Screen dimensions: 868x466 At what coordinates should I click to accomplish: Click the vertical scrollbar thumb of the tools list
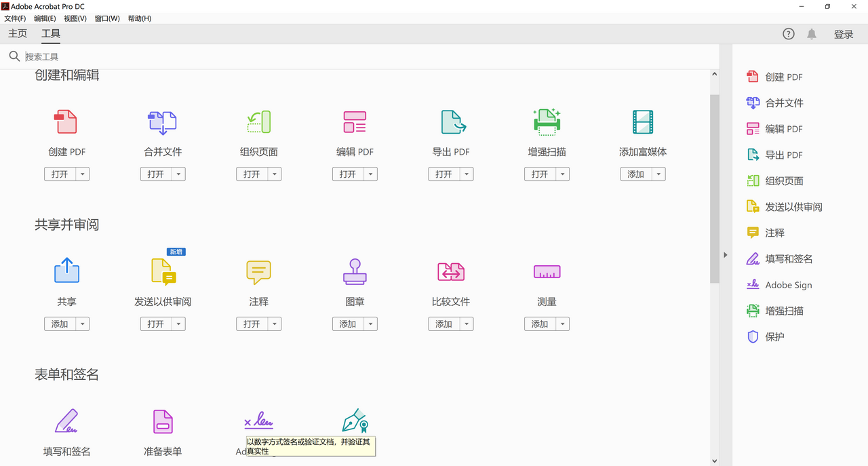tap(715, 189)
